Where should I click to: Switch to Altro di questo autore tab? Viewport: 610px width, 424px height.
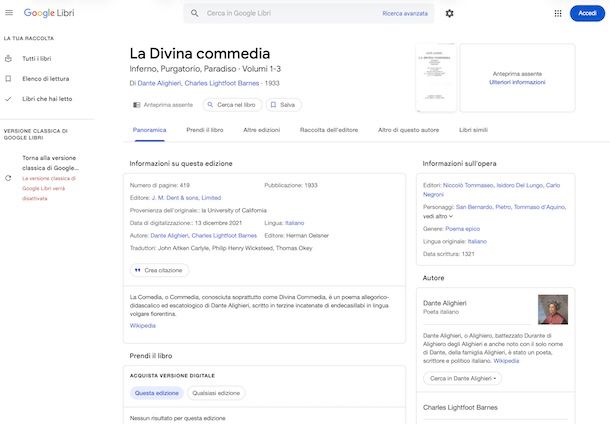408,130
